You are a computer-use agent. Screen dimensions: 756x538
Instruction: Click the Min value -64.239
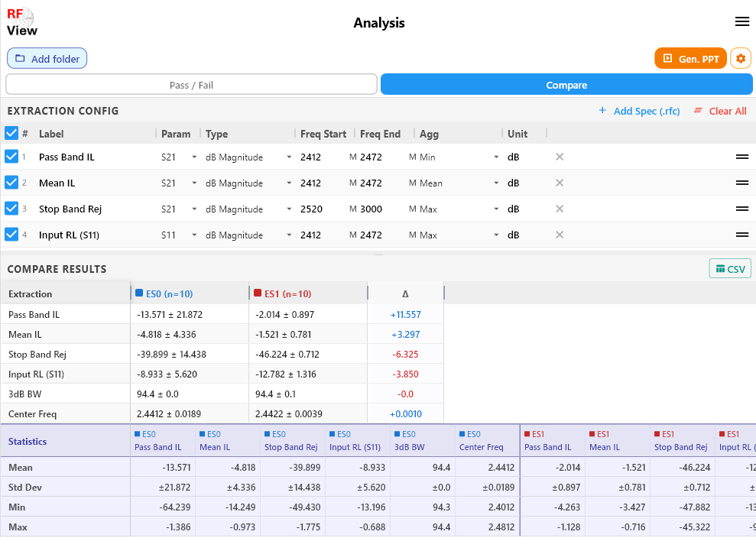pyautogui.click(x=174, y=507)
